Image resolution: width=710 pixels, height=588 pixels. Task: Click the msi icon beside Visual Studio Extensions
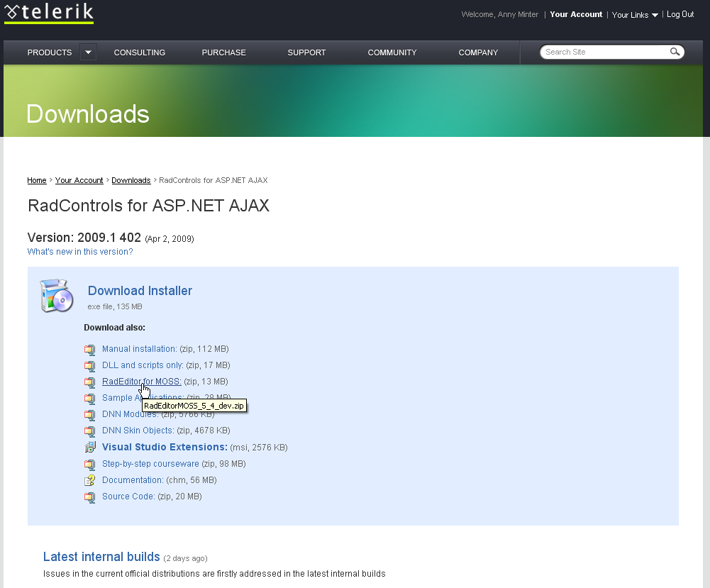click(x=89, y=448)
